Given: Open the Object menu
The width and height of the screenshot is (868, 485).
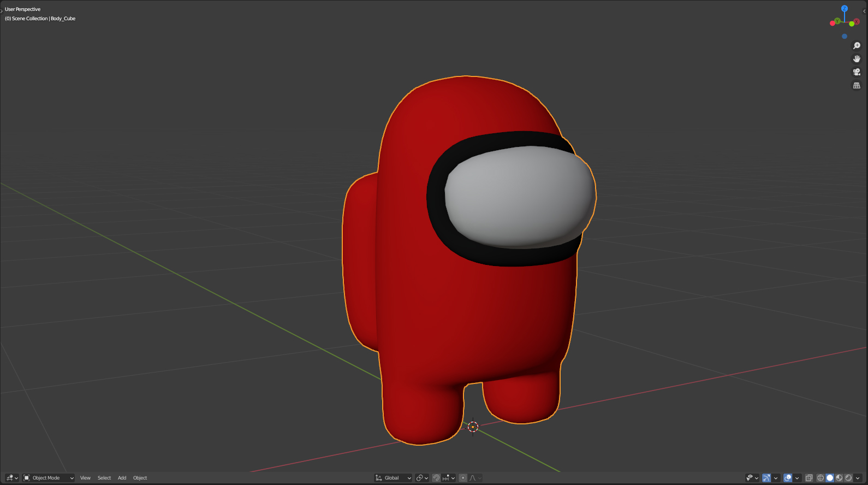Looking at the screenshot, I should 140,478.
